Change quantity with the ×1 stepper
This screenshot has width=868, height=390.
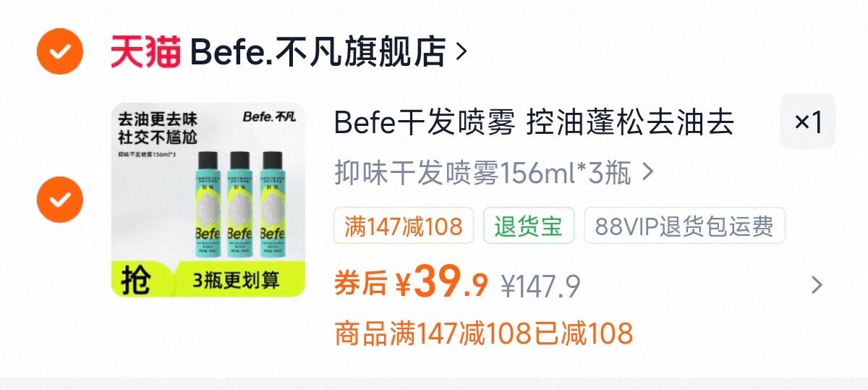coord(807,122)
